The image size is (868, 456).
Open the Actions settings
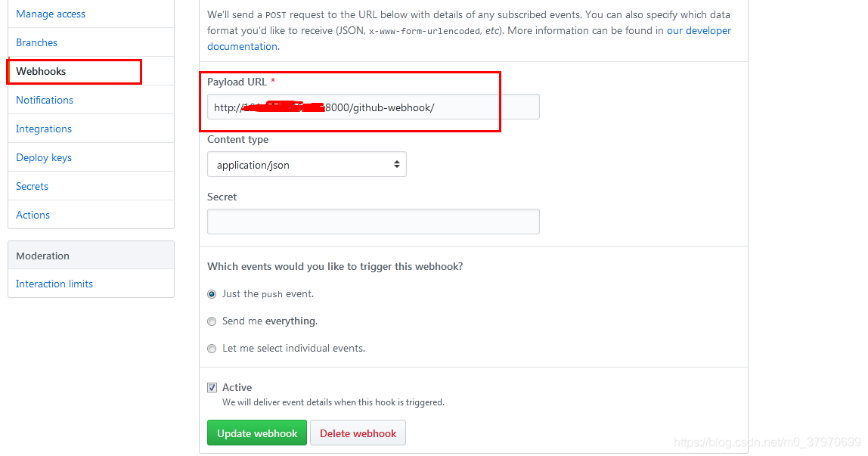click(33, 215)
